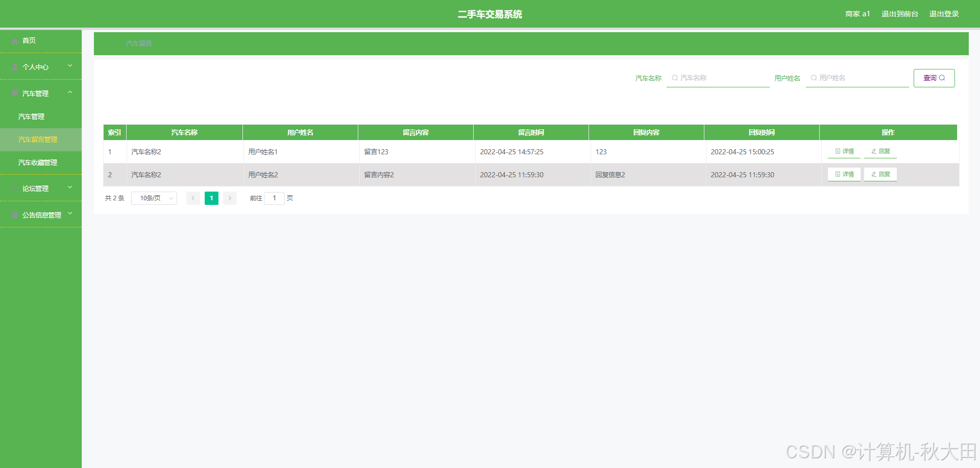
Task: Click the 回复时间 column header
Action: [x=762, y=132]
